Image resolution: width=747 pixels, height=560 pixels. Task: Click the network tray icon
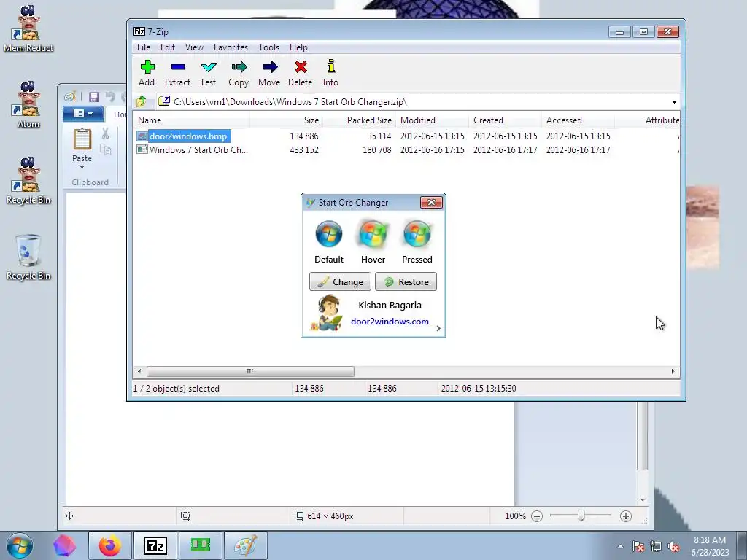pos(656,547)
